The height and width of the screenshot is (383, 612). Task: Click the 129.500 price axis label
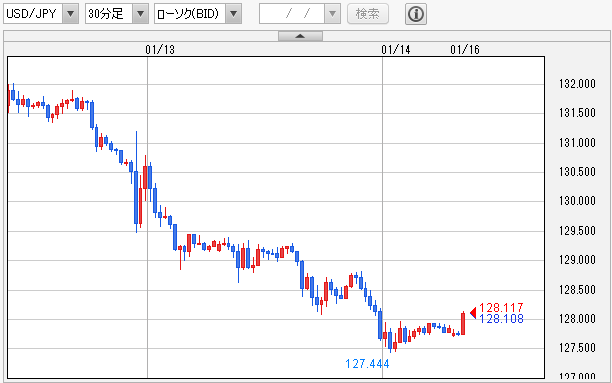click(577, 230)
